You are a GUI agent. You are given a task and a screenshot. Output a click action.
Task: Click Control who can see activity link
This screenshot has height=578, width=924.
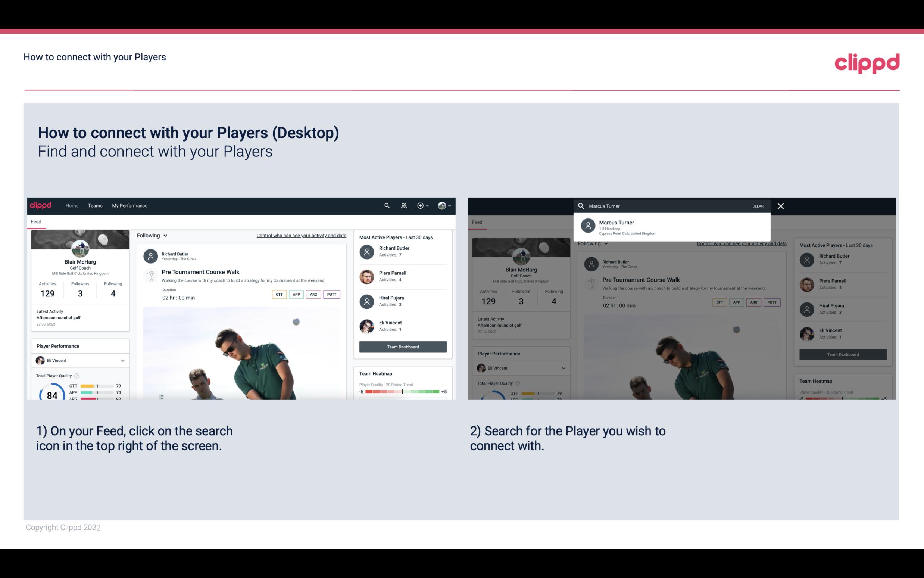(301, 235)
